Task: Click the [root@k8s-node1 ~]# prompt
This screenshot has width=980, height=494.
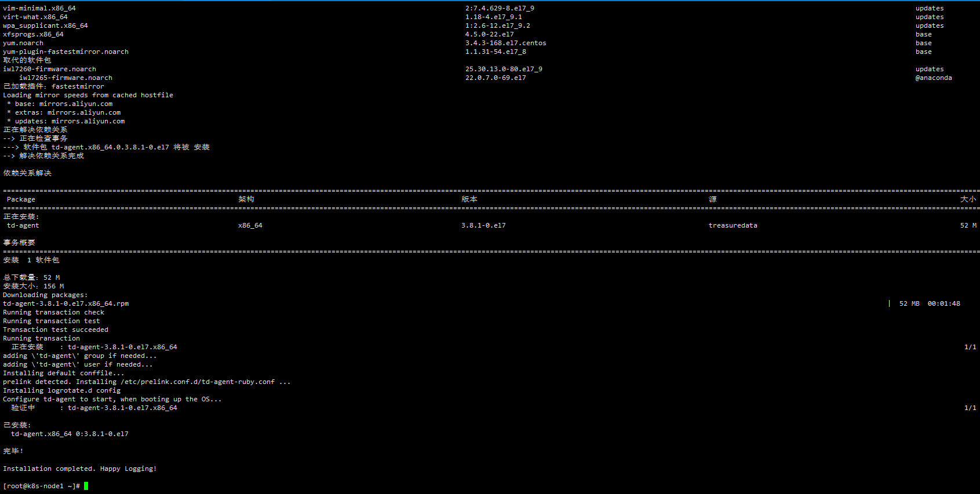Action: [41, 486]
